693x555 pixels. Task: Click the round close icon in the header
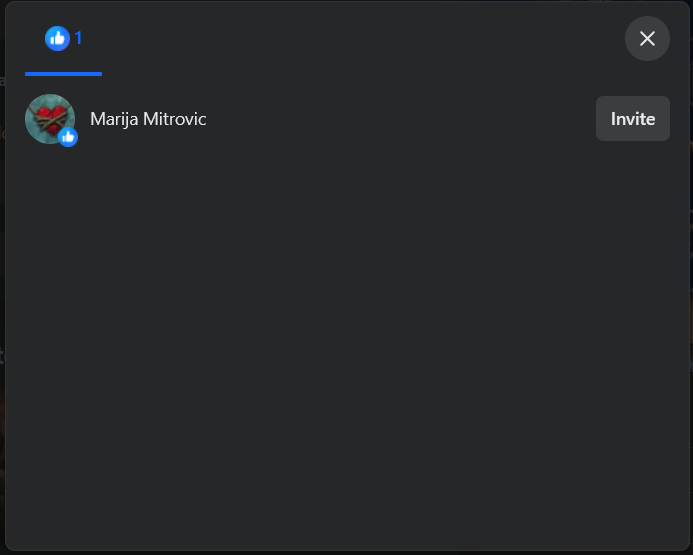click(647, 38)
